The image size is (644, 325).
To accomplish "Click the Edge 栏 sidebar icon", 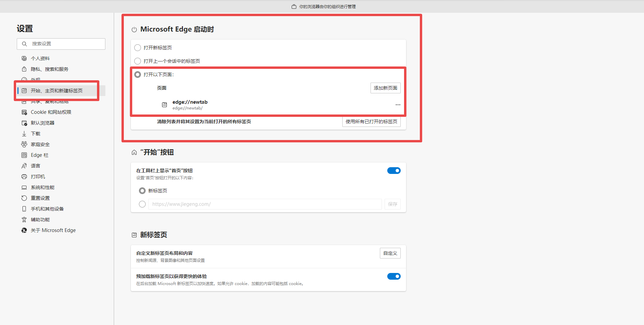I will coord(24,155).
